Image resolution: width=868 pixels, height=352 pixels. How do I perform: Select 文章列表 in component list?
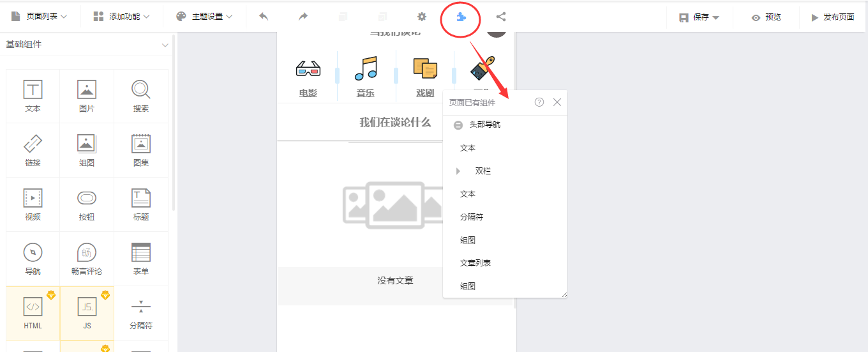[x=475, y=263]
